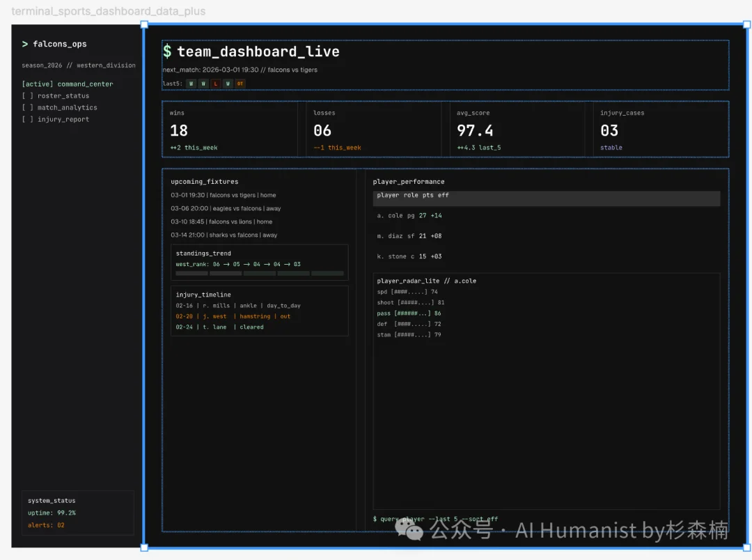Click the dollar prompt icon before team_dashboard_live

(167, 51)
